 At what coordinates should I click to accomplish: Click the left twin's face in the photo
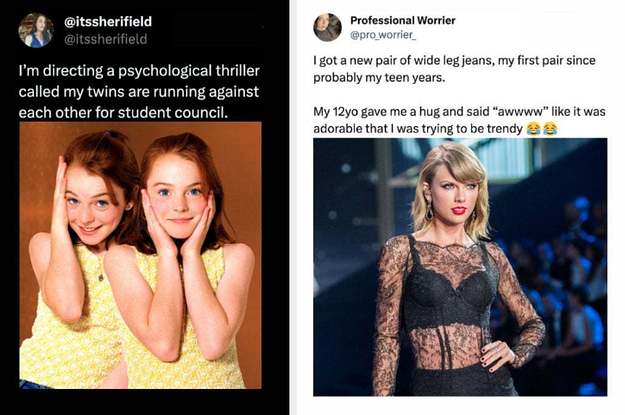pos(88,202)
